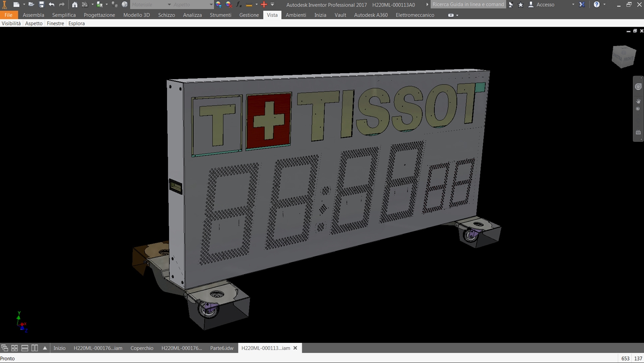Open the Inventor application menu logo
This screenshot has height=363, width=644.
(4, 4)
